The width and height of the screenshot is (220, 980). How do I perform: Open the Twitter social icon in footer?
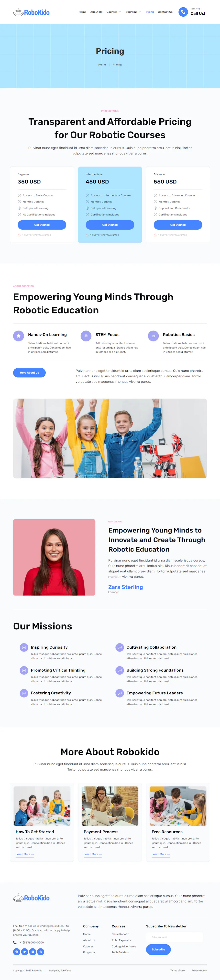tap(25, 951)
